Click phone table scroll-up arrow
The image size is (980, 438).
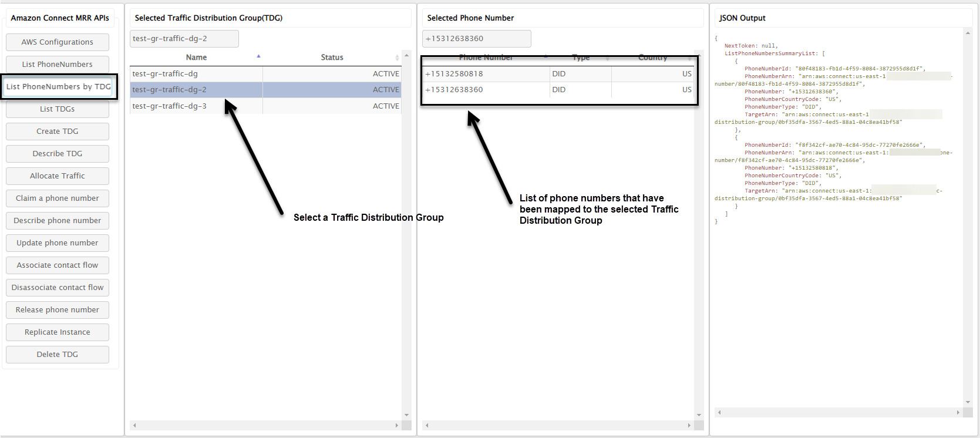pyautogui.click(x=699, y=55)
